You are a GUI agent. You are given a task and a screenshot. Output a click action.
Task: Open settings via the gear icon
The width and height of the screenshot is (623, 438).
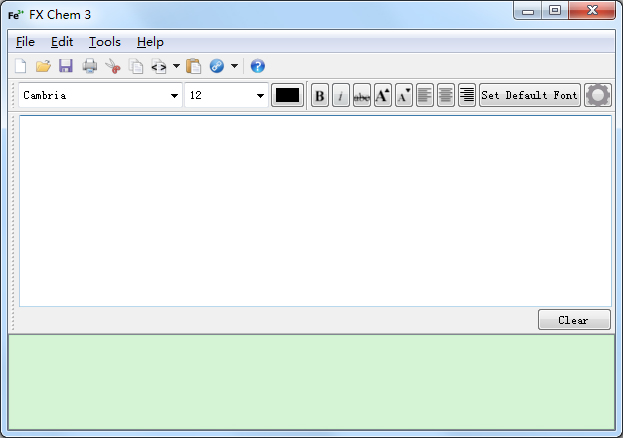598,95
